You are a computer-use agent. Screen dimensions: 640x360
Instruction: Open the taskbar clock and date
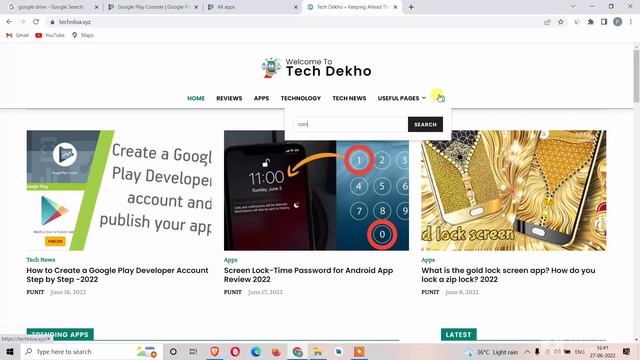click(602, 351)
